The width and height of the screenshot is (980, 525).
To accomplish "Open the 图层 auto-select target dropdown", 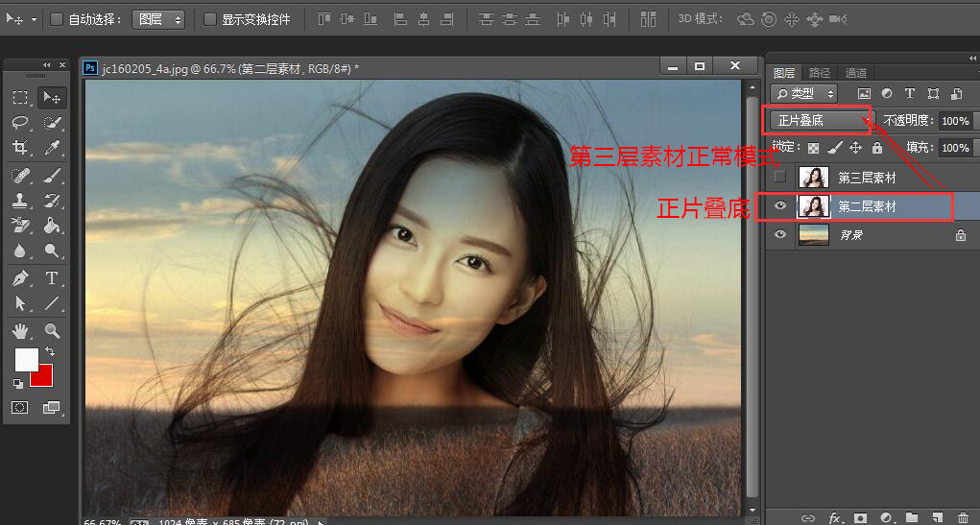I will click(x=158, y=19).
